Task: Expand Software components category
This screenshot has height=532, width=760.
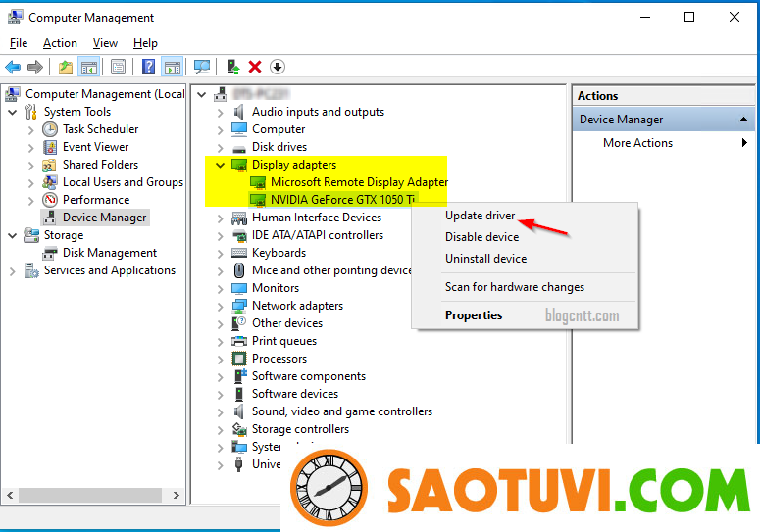Action: [x=220, y=376]
